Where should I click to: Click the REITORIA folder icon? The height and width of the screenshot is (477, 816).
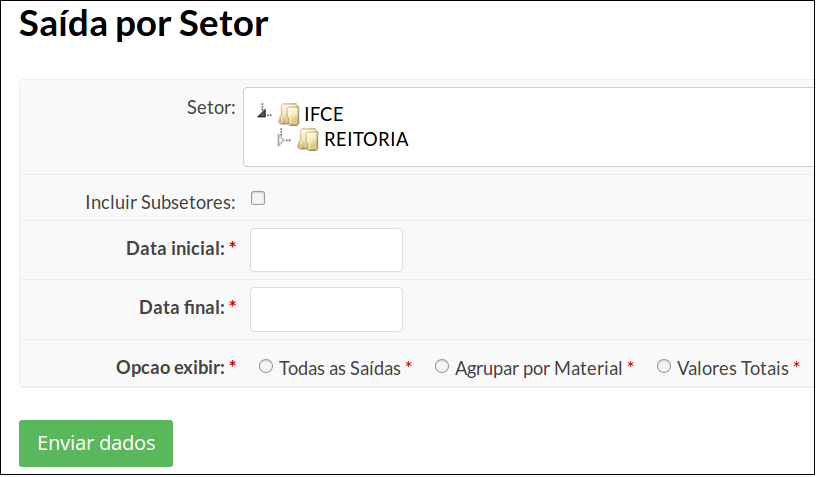308,139
